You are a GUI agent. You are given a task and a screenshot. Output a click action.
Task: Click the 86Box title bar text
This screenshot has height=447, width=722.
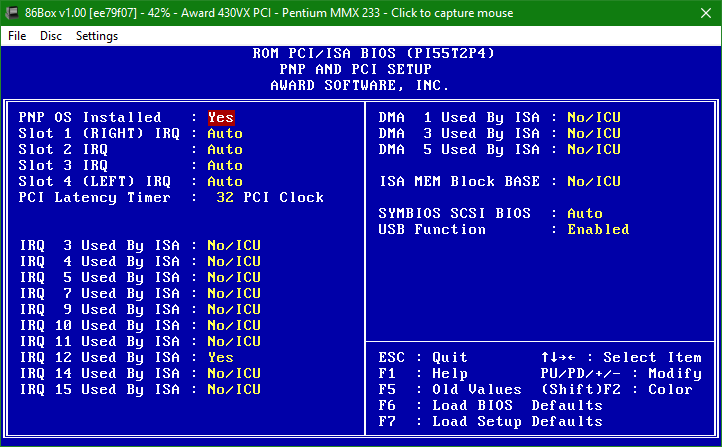pyautogui.click(x=269, y=13)
